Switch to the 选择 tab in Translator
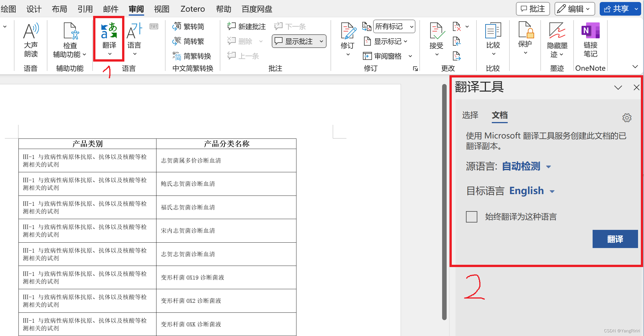Viewport: 644px width, 336px height. coord(470,115)
